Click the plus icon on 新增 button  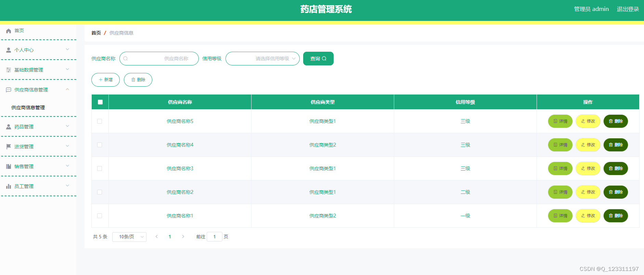[x=101, y=80]
